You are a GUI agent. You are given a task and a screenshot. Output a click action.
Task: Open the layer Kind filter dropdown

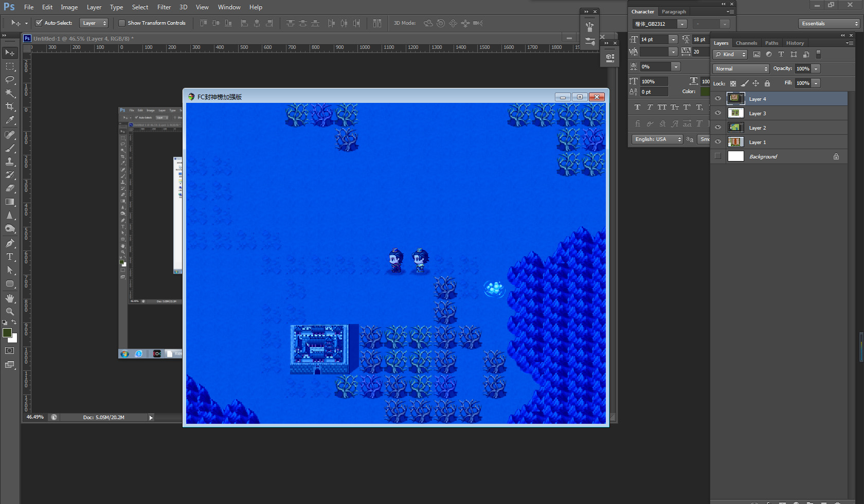[730, 55]
